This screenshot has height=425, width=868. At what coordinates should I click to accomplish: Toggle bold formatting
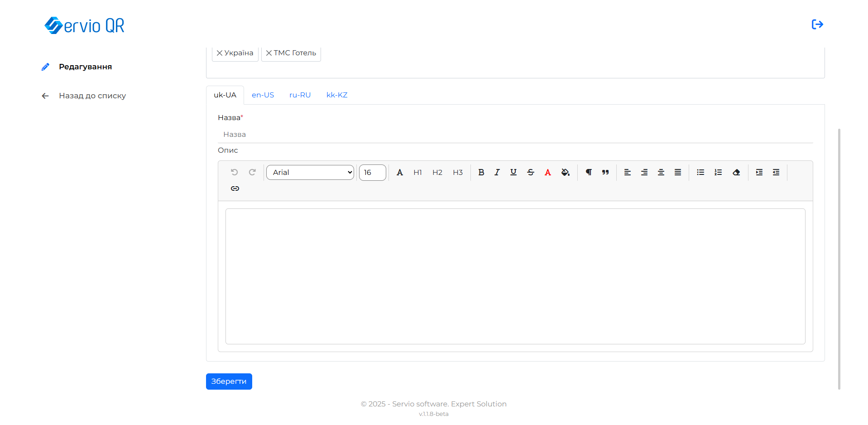(x=481, y=172)
